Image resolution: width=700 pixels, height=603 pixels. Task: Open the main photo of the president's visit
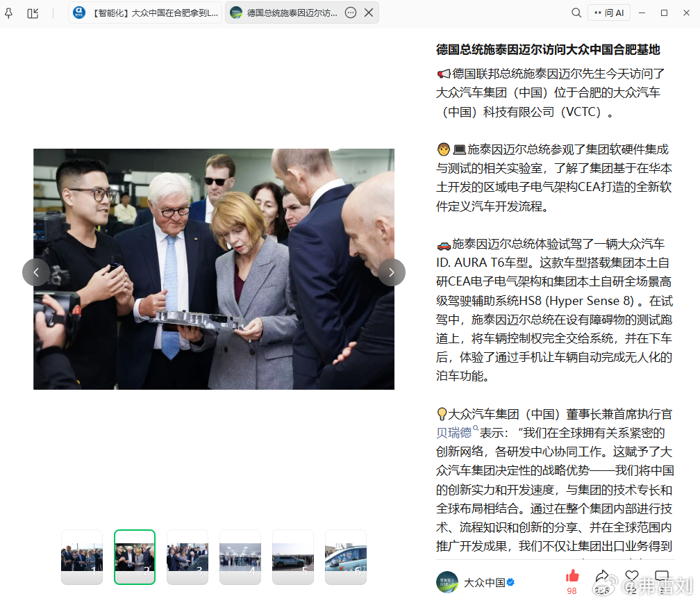214,269
